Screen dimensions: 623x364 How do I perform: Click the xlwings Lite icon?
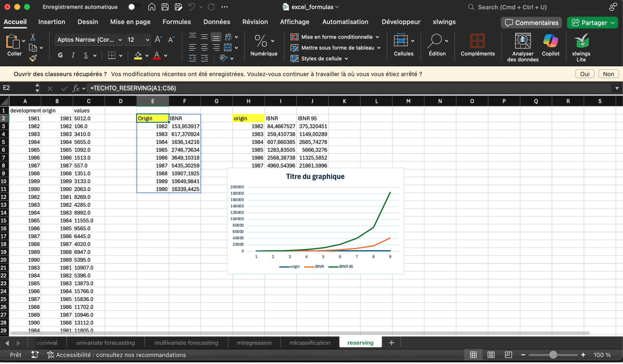pyautogui.click(x=581, y=41)
